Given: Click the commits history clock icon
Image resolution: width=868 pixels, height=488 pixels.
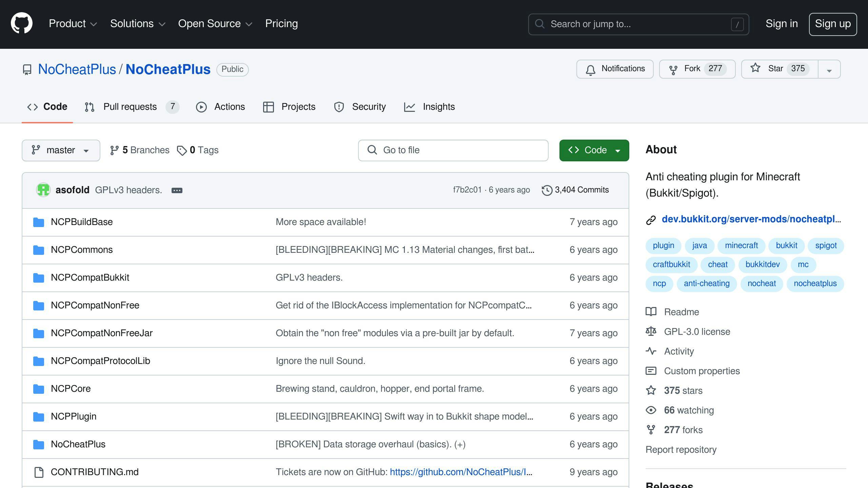Looking at the screenshot, I should pos(547,190).
